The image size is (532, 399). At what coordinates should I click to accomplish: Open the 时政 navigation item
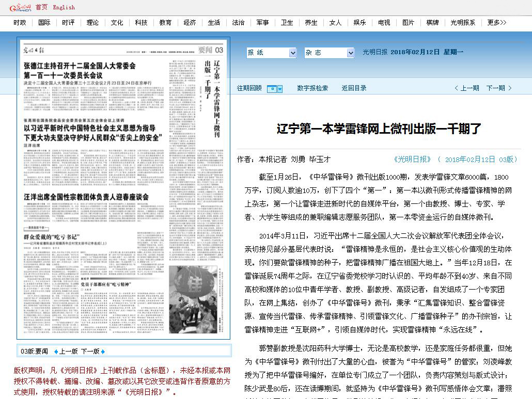(x=20, y=22)
